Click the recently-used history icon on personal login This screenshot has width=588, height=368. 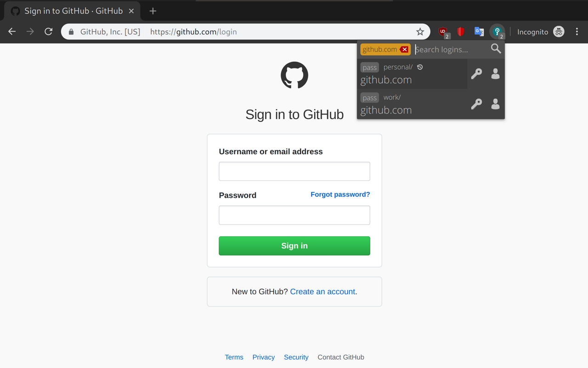tap(419, 67)
